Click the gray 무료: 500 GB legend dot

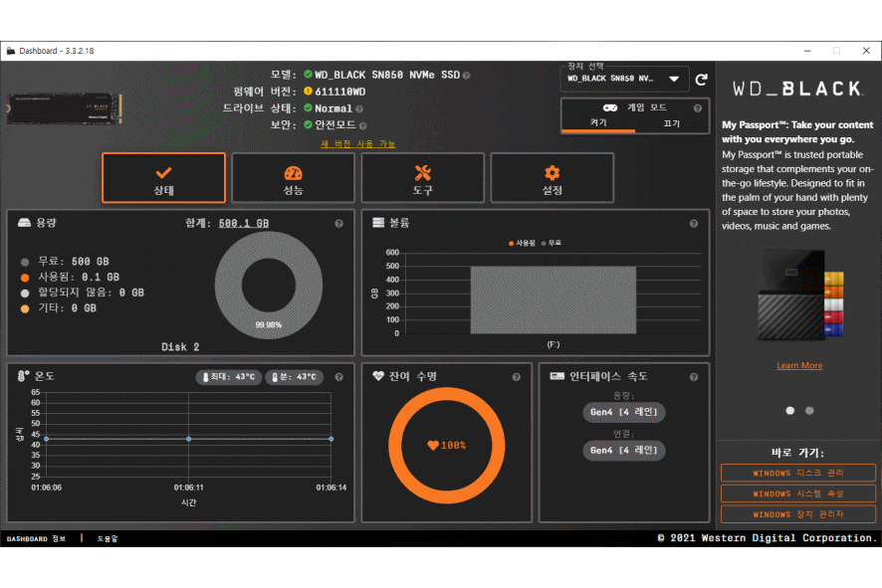25,262
